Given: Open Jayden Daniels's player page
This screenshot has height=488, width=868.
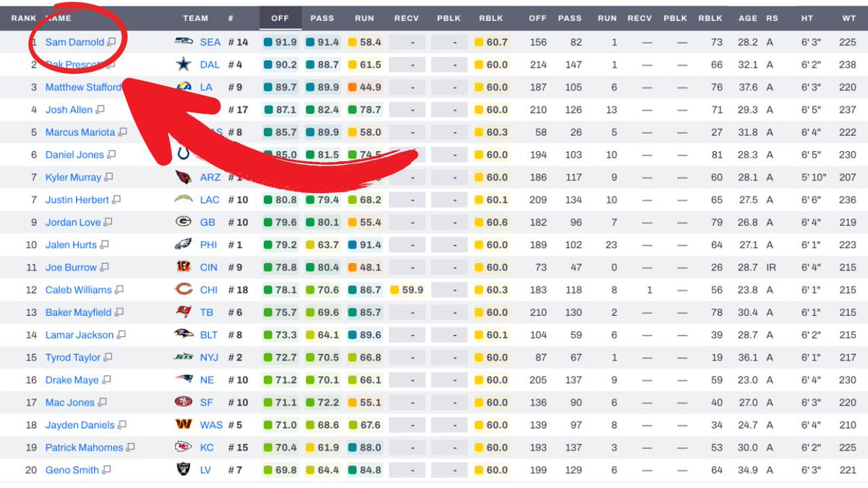Looking at the screenshot, I should pyautogui.click(x=80, y=425).
